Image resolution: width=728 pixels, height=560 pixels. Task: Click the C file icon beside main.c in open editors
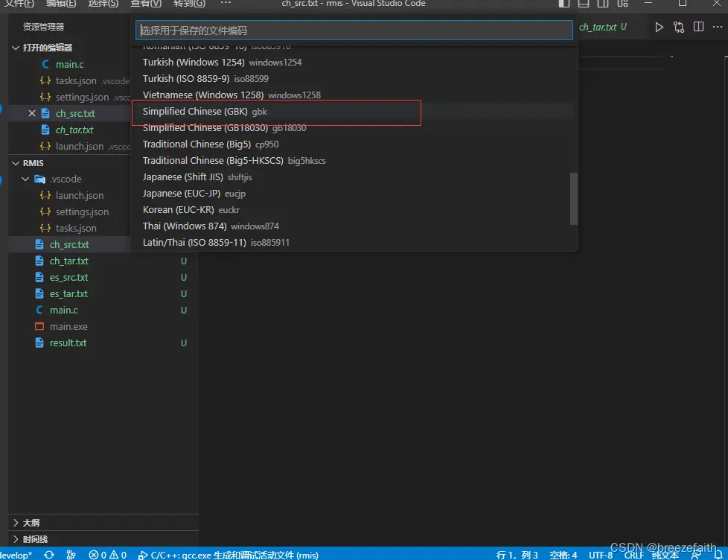pyautogui.click(x=45, y=64)
